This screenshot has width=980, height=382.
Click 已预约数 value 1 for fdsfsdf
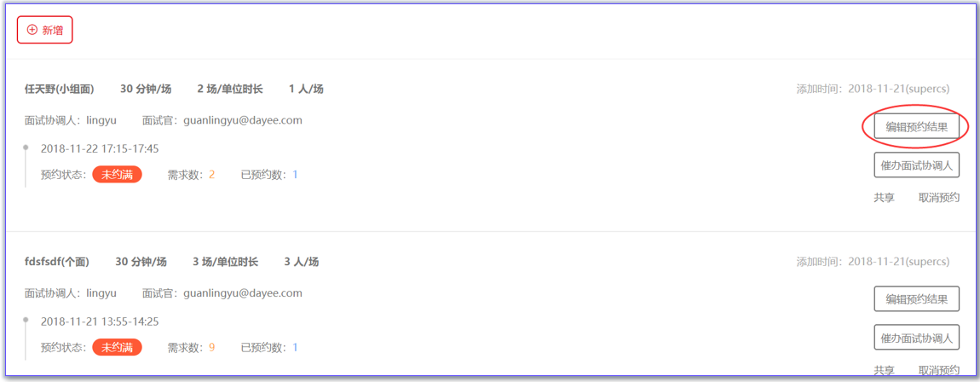tap(295, 347)
